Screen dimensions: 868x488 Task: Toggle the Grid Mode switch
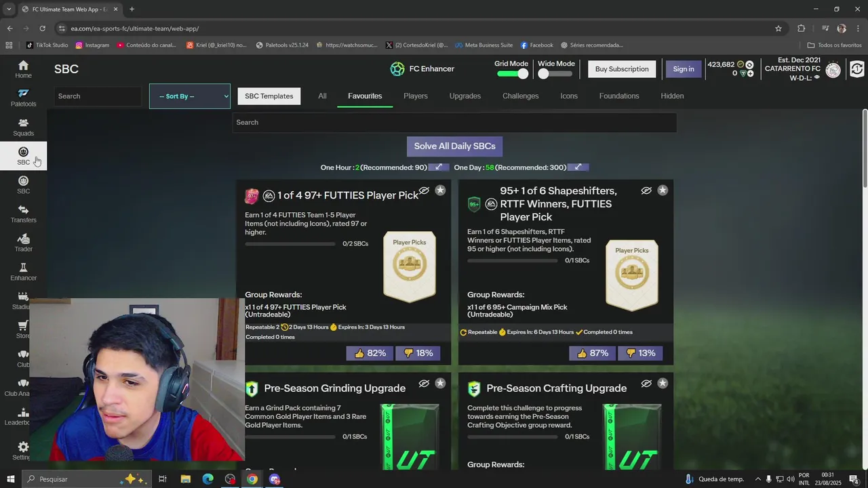click(512, 73)
